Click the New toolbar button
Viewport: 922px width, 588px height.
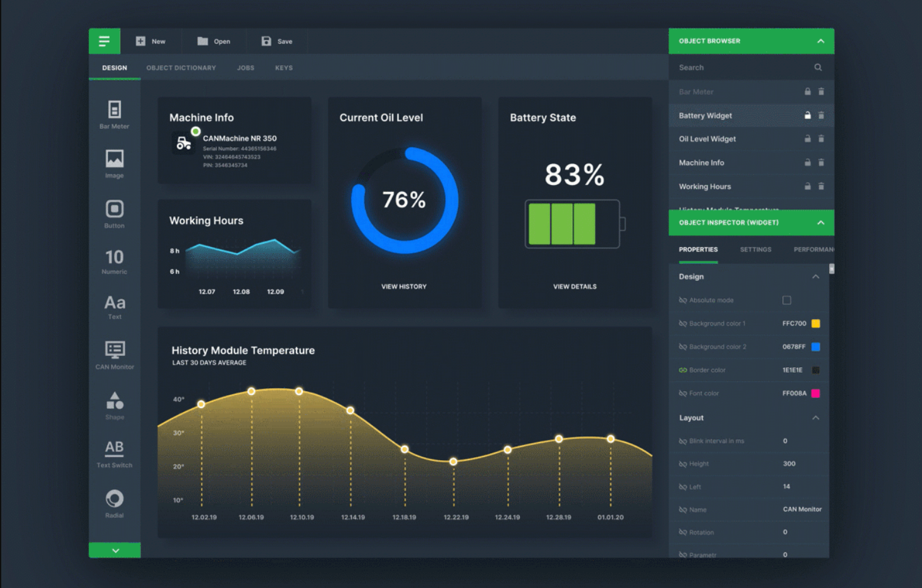(x=151, y=41)
